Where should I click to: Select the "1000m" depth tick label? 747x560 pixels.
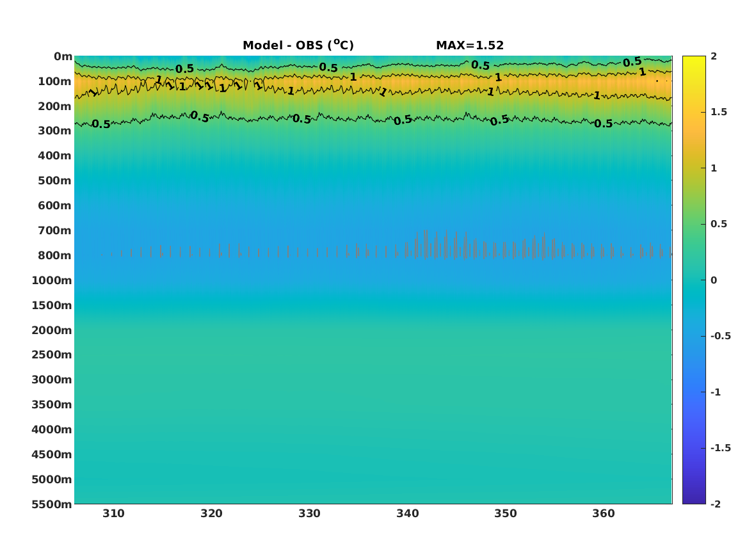[52, 280]
